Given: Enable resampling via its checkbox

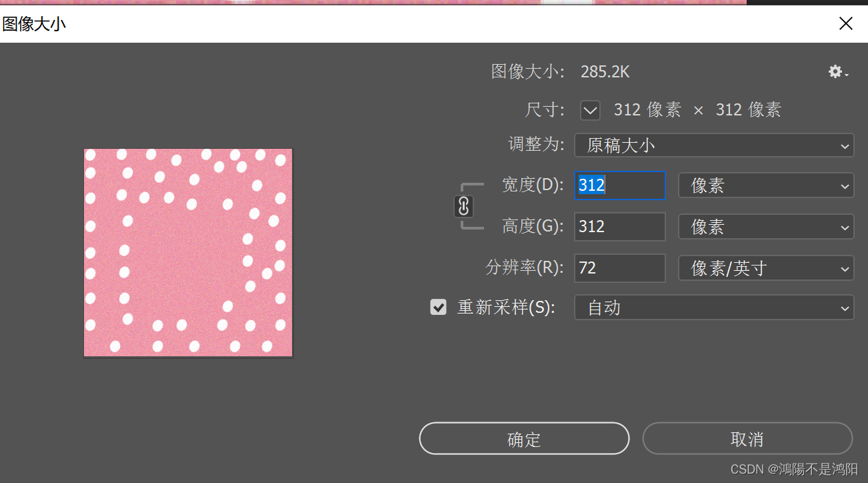Looking at the screenshot, I should (438, 307).
